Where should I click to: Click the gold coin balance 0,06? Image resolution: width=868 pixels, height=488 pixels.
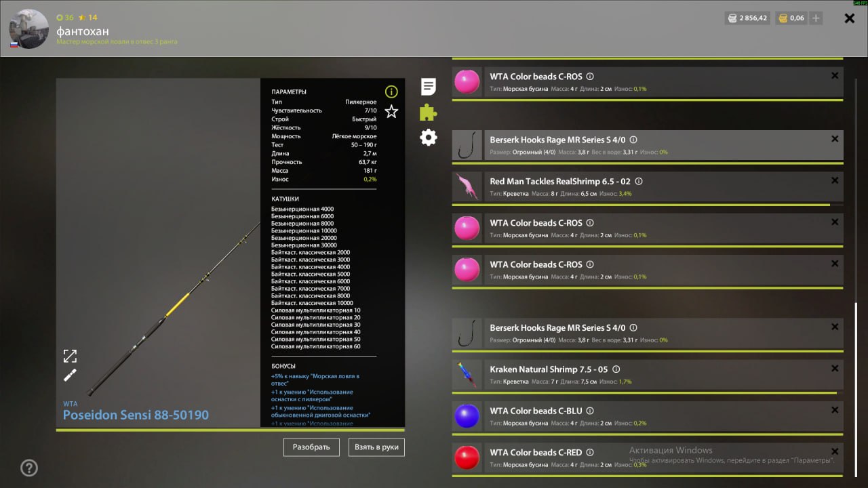pos(791,18)
